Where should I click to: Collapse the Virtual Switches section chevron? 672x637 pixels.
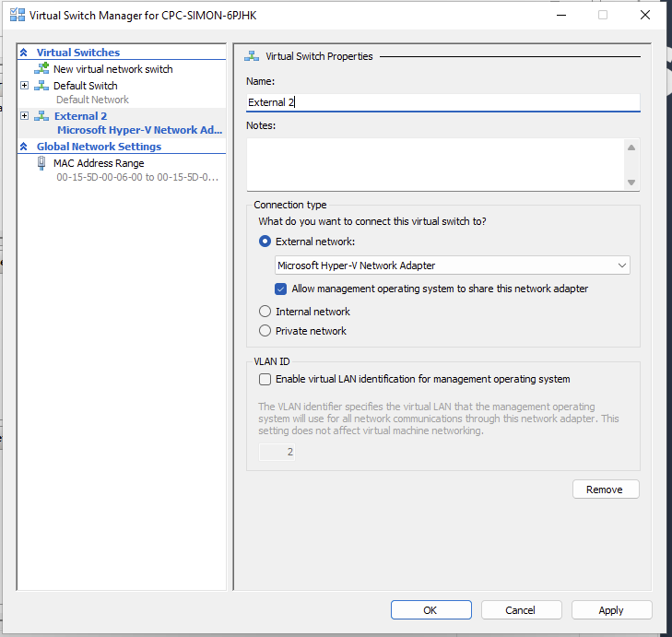click(24, 53)
